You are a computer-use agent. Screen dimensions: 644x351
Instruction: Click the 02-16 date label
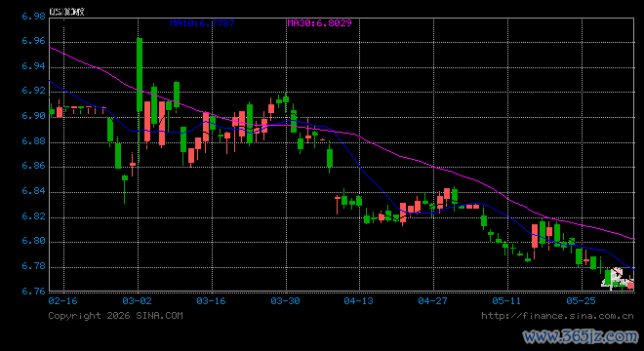[62, 301]
